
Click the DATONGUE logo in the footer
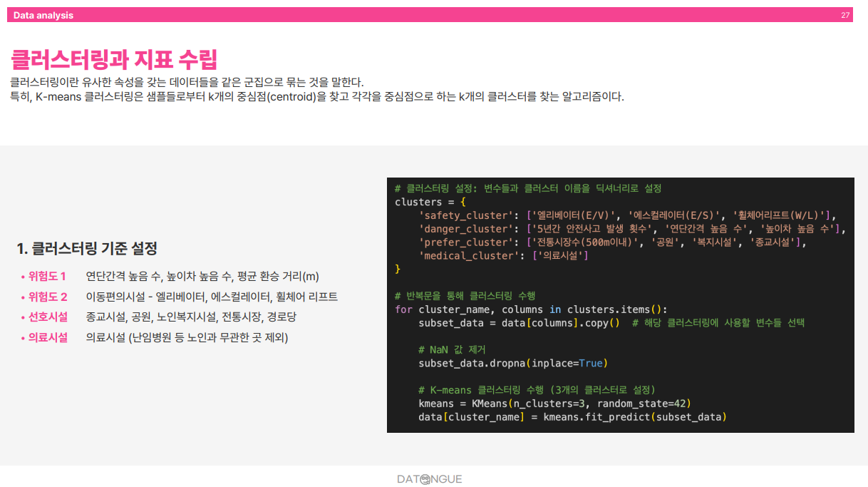430,479
